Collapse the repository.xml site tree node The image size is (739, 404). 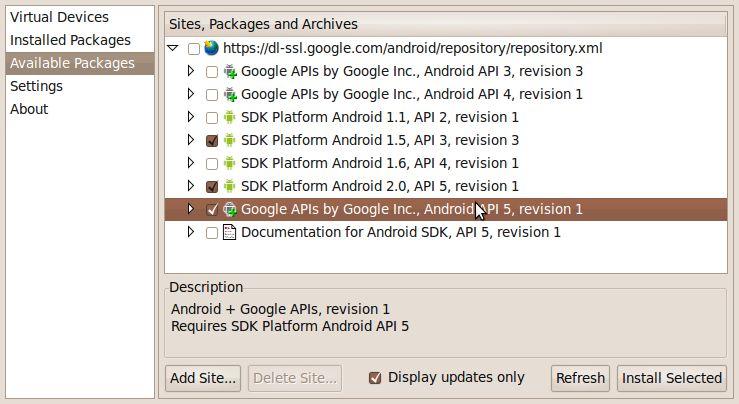174,48
